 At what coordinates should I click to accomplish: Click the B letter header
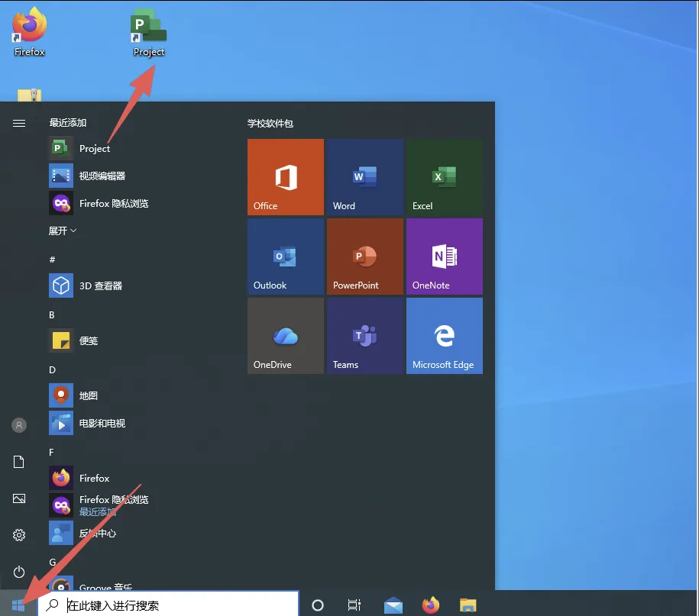click(x=52, y=315)
